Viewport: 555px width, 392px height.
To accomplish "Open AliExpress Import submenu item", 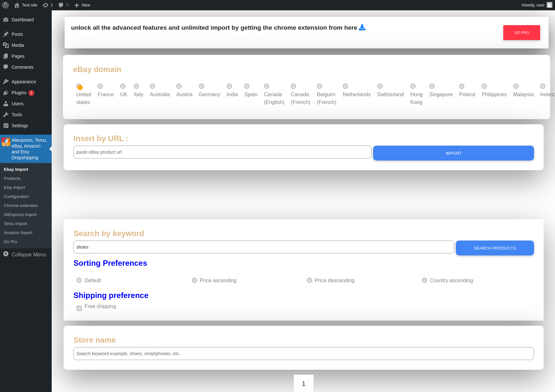I will (26, 215).
